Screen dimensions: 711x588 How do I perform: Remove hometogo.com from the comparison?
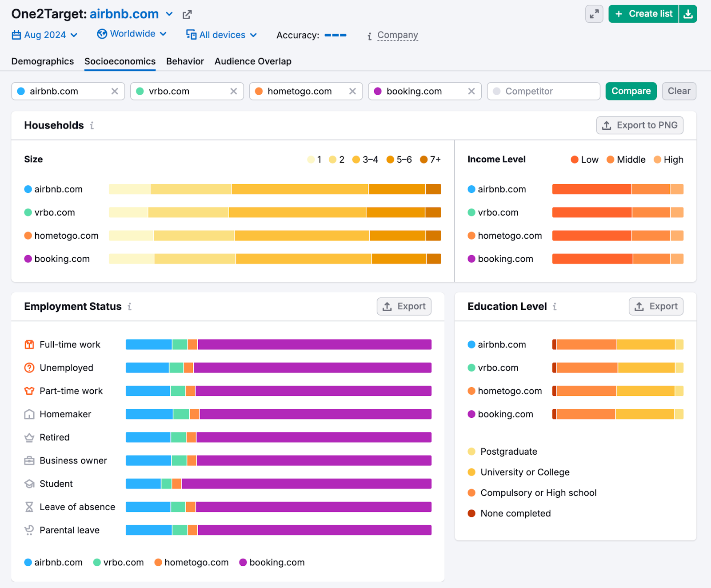pos(352,91)
